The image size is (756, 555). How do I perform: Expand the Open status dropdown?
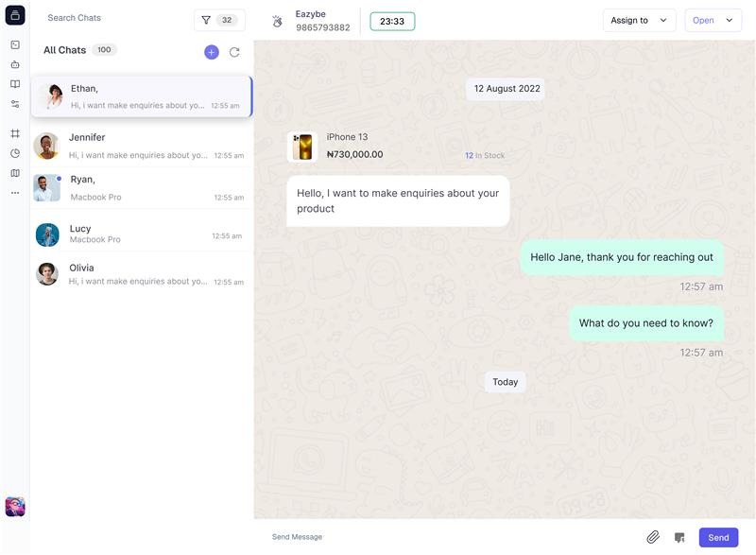point(712,18)
